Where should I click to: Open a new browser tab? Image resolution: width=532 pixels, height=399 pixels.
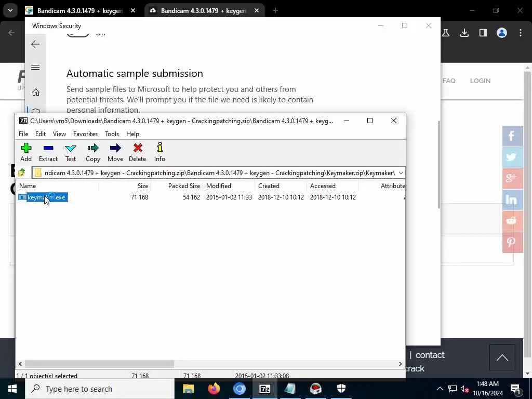275,10
